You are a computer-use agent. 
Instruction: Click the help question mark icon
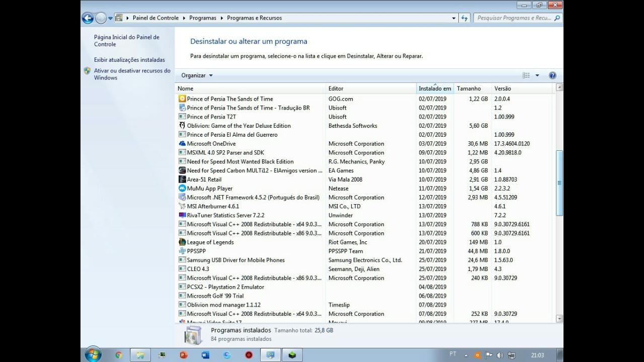pyautogui.click(x=552, y=75)
